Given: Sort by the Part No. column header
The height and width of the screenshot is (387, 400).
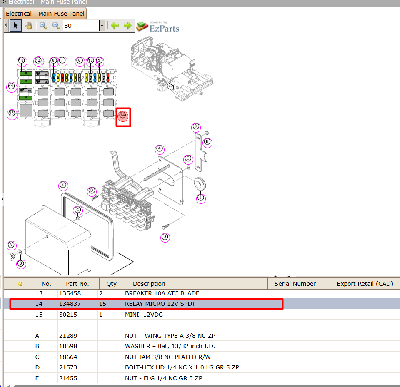Looking at the screenshot, I should 77,284.
